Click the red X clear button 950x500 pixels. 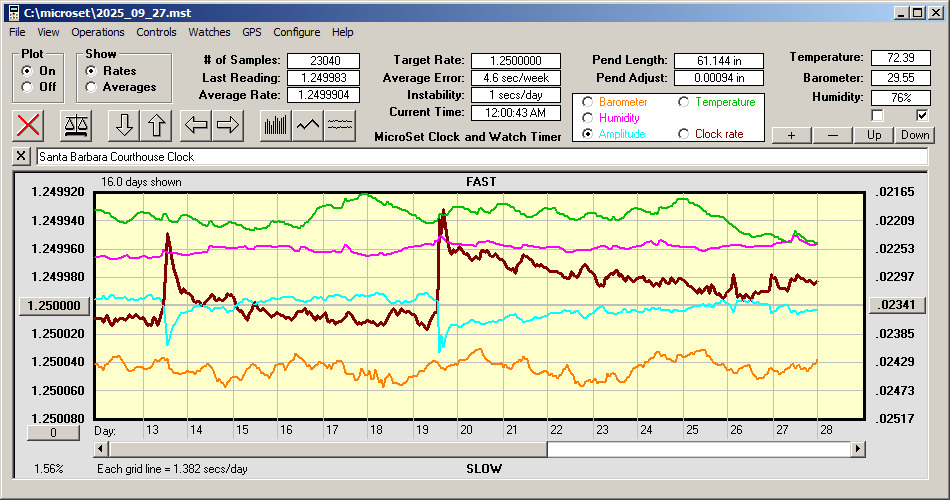(29, 125)
